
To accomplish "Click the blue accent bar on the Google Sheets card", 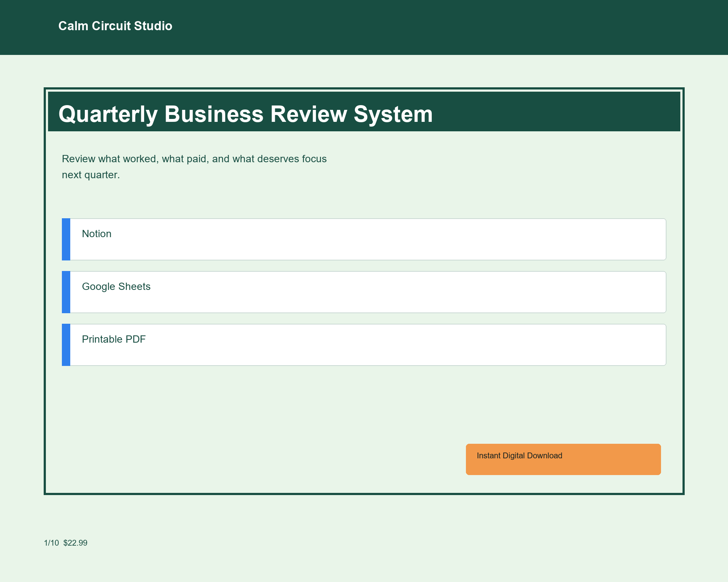I will click(66, 291).
